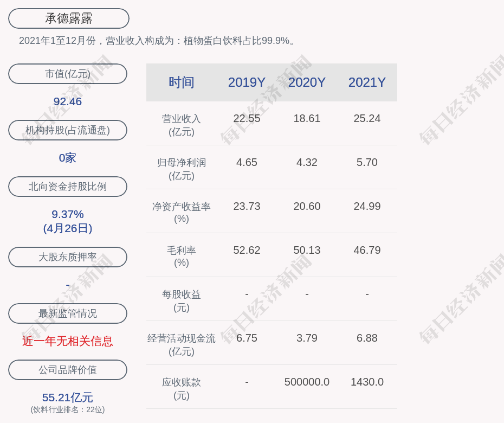Select the 2021年1至12月份 revenue composition sentence
504x423 pixels.
point(157,41)
